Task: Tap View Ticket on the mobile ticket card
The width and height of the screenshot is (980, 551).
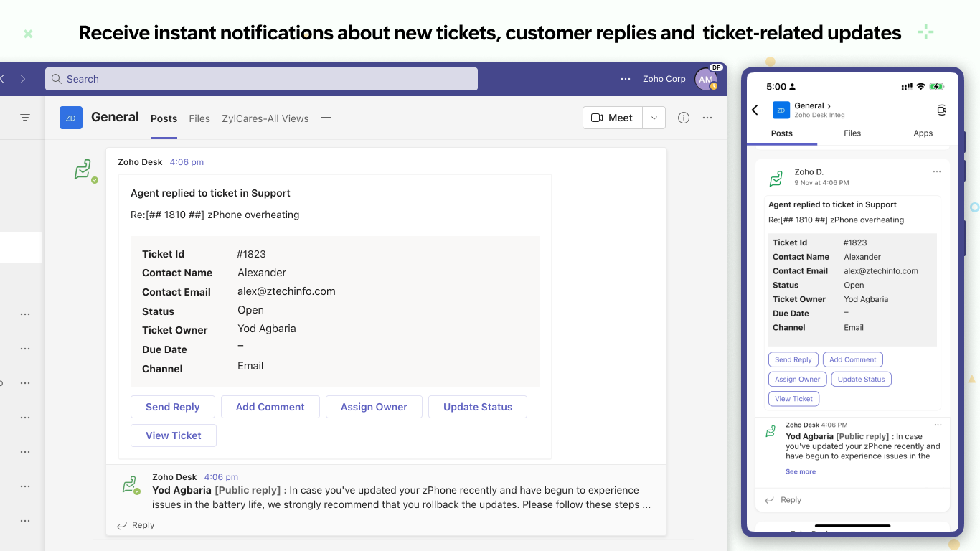Action: [794, 399]
